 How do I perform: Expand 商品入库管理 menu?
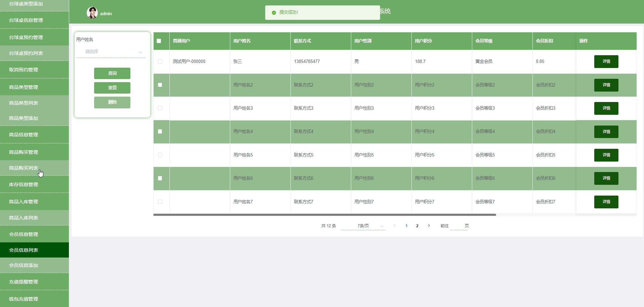tap(34, 202)
